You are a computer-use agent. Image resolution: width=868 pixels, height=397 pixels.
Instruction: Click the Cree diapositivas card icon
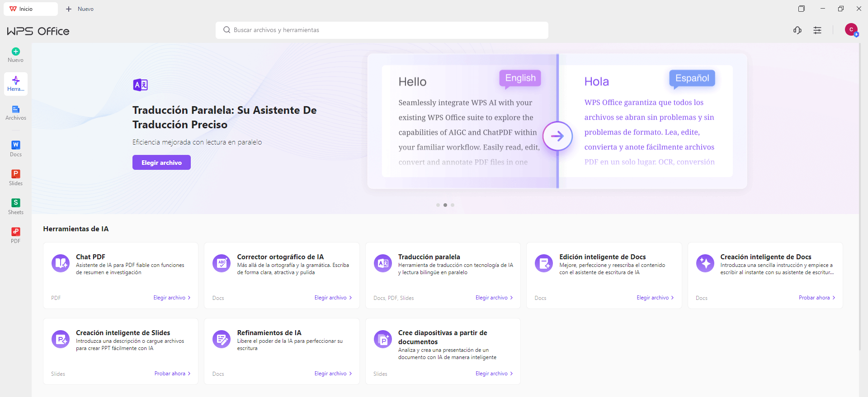point(383,339)
